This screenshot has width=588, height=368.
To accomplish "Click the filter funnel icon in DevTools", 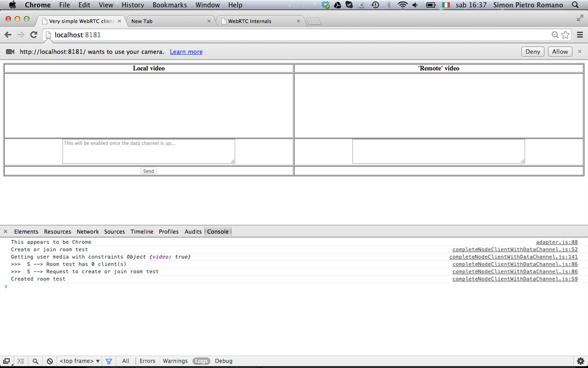I will [109, 361].
